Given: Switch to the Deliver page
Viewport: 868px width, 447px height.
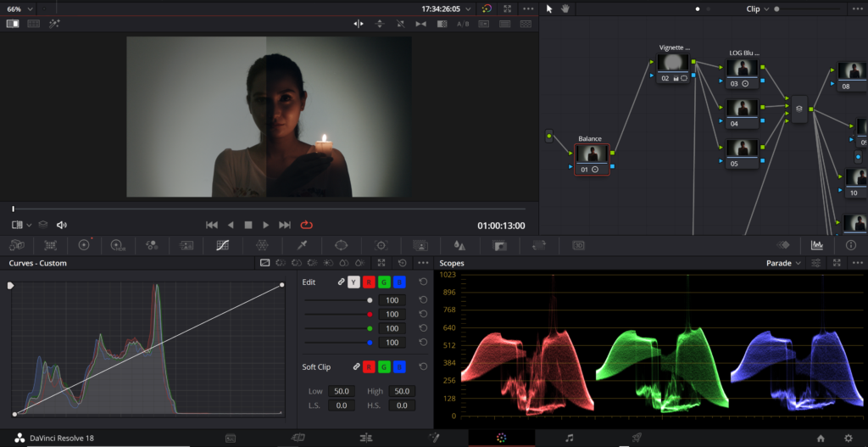Looking at the screenshot, I should pos(636,438).
